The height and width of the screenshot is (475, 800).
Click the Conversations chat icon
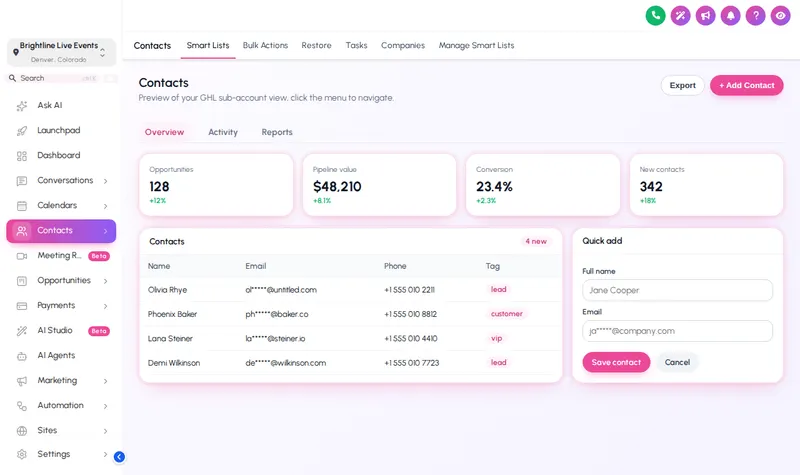tap(21, 181)
